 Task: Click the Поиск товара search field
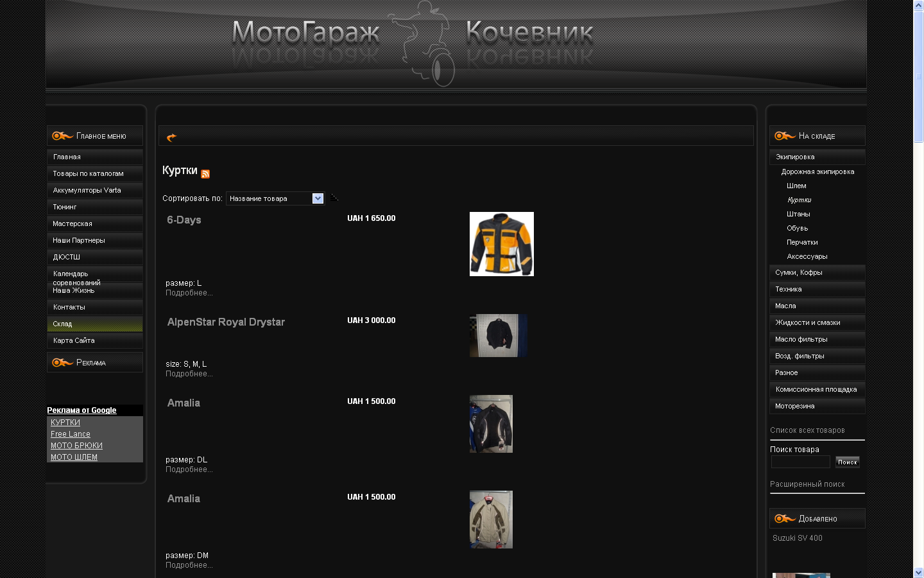pyautogui.click(x=800, y=462)
